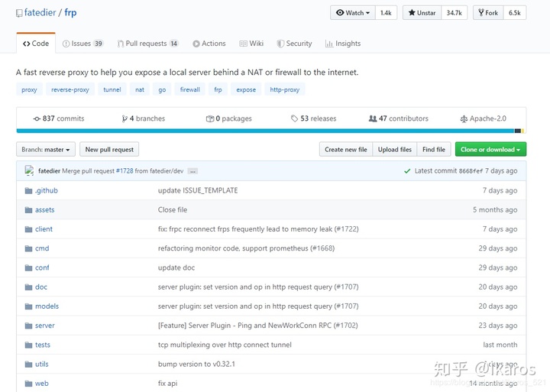The width and height of the screenshot is (550, 392).
Task: Open the 0 packages page
Action: 228,118
